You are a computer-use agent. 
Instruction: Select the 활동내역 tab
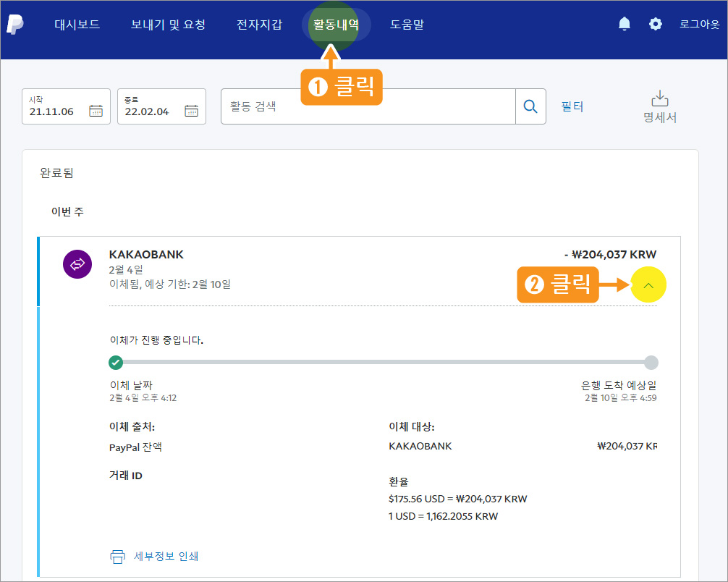pyautogui.click(x=337, y=24)
